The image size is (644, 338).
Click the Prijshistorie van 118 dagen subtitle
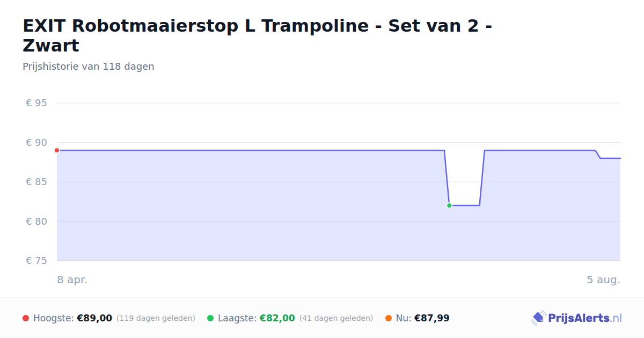[x=89, y=67]
